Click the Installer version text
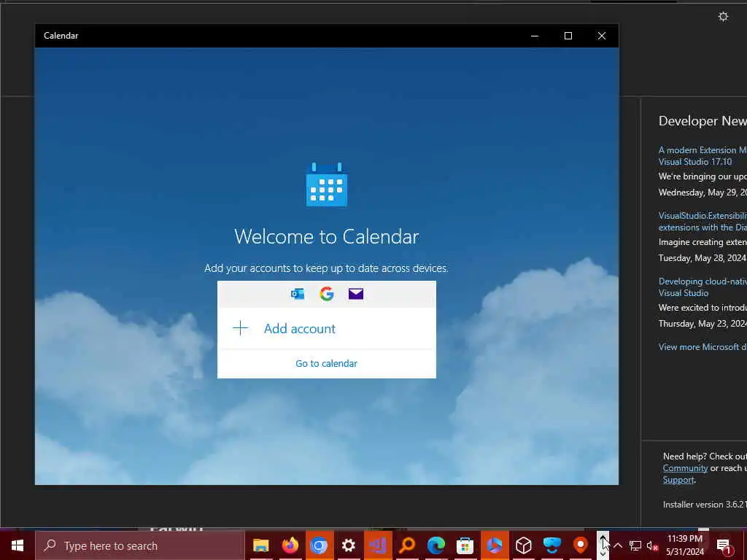The image size is (747, 560). [705, 505]
